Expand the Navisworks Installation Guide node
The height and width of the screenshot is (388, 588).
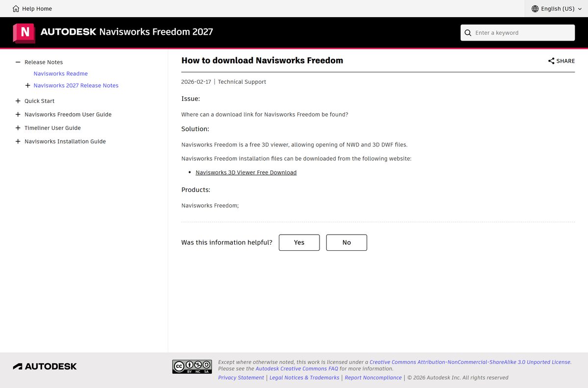pos(18,142)
